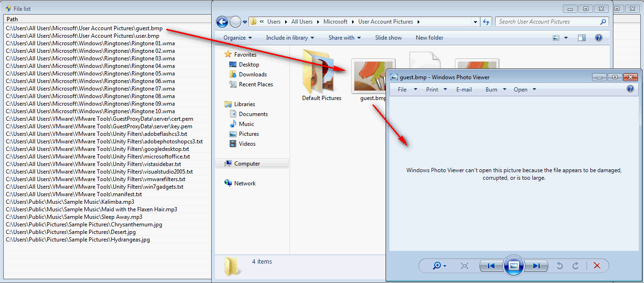Select the user.bmp path in File list
This screenshot has width=644, height=283.
tap(83, 36)
